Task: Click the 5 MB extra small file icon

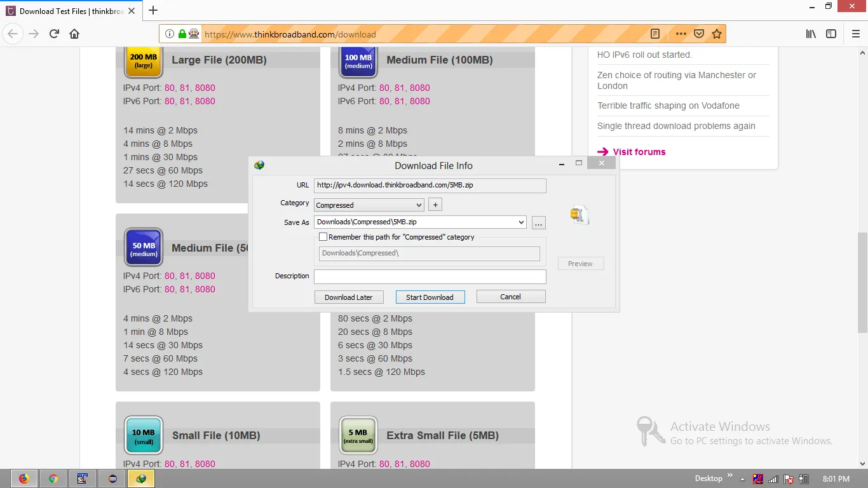Action: (358, 436)
